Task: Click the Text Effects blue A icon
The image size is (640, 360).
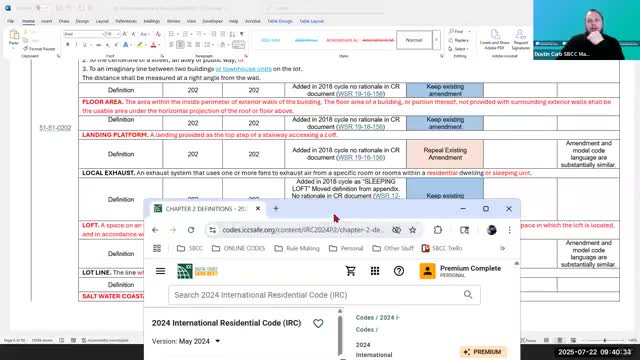Action: pyautogui.click(x=126, y=45)
